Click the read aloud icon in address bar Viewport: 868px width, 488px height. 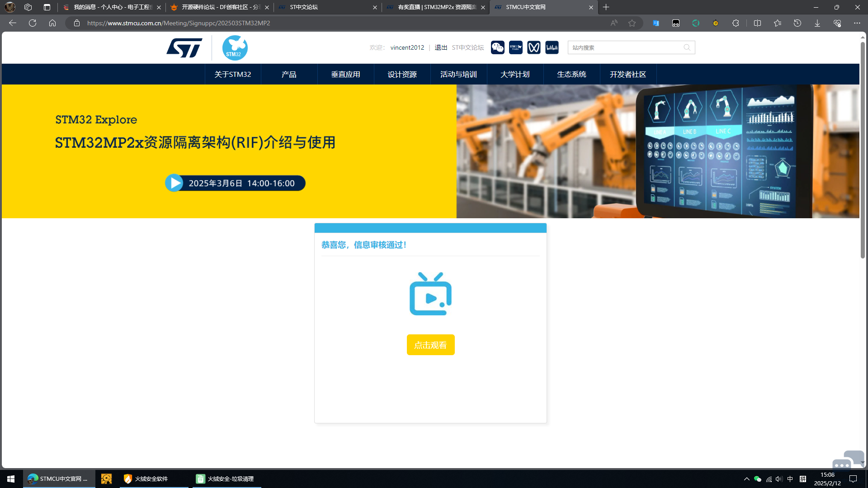[x=614, y=23]
